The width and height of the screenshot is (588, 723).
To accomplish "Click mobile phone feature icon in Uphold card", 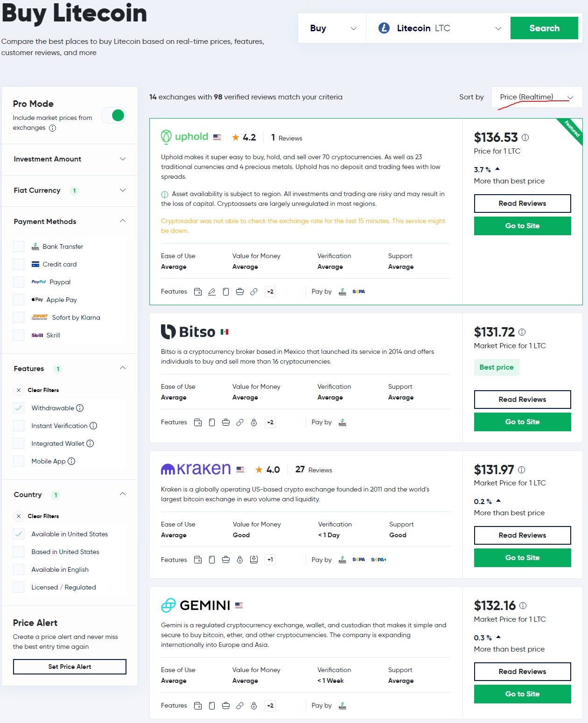I will (226, 292).
